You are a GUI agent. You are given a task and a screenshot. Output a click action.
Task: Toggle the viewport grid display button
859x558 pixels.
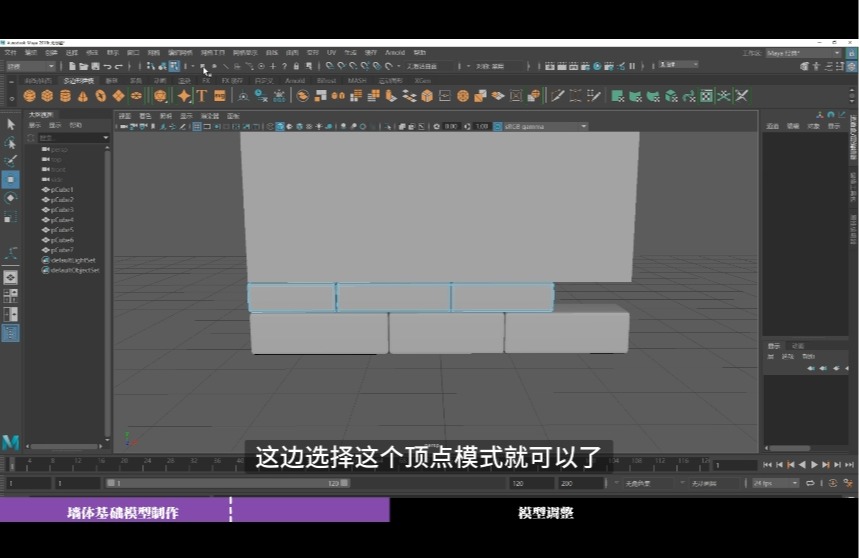pos(197,126)
